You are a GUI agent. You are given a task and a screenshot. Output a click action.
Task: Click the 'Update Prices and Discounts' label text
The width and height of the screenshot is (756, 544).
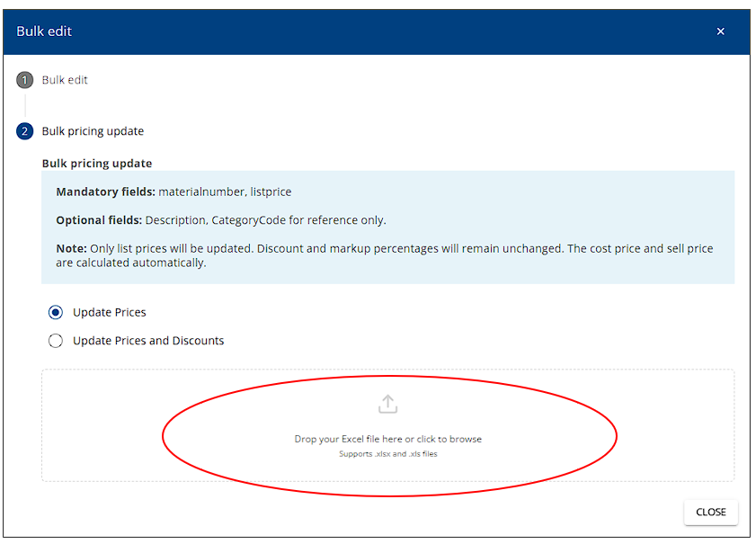click(x=148, y=341)
